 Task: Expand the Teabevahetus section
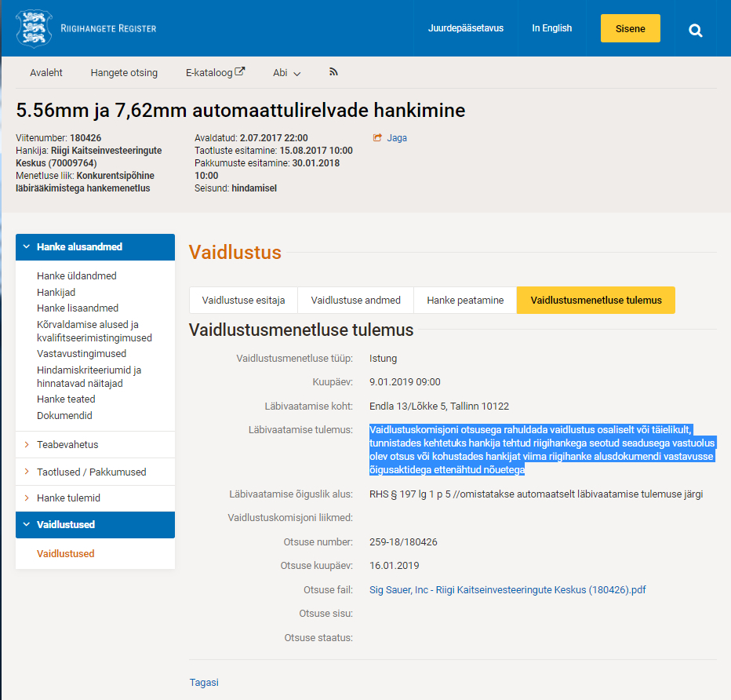[67, 445]
